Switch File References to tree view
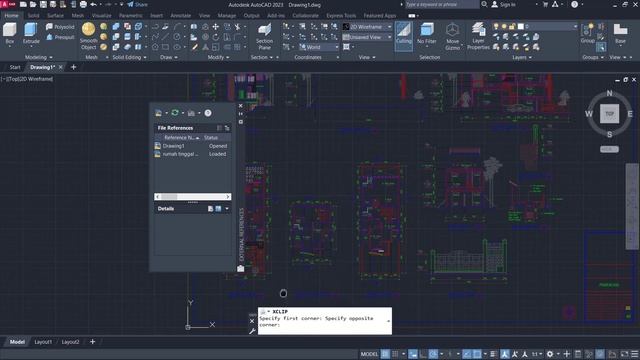The image size is (640, 360). click(x=227, y=128)
